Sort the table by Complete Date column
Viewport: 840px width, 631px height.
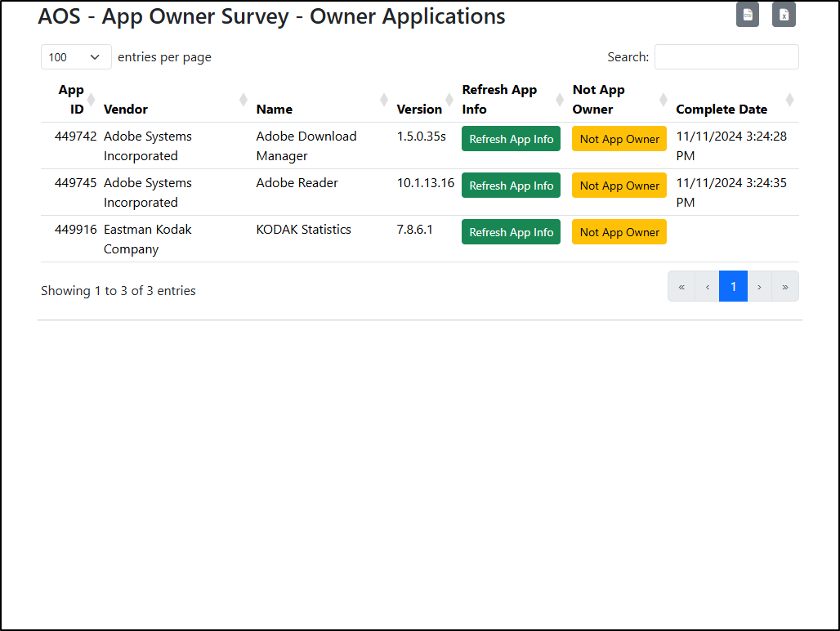(735, 100)
